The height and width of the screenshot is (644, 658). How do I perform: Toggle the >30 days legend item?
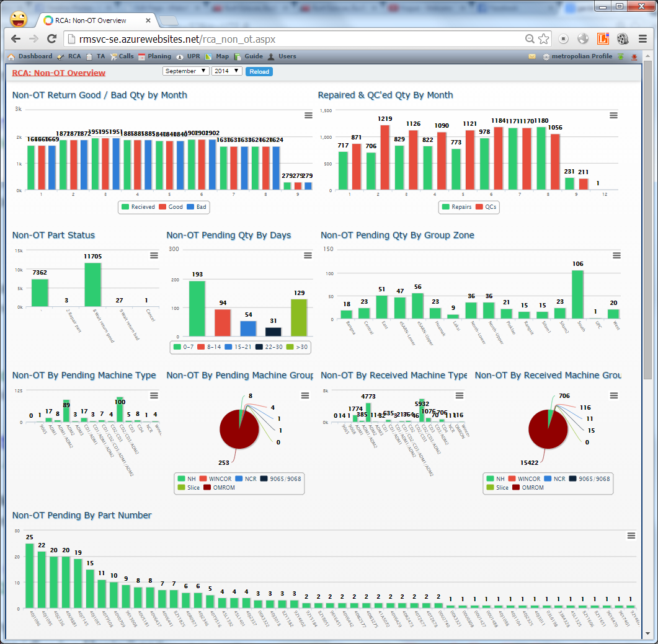296,347
